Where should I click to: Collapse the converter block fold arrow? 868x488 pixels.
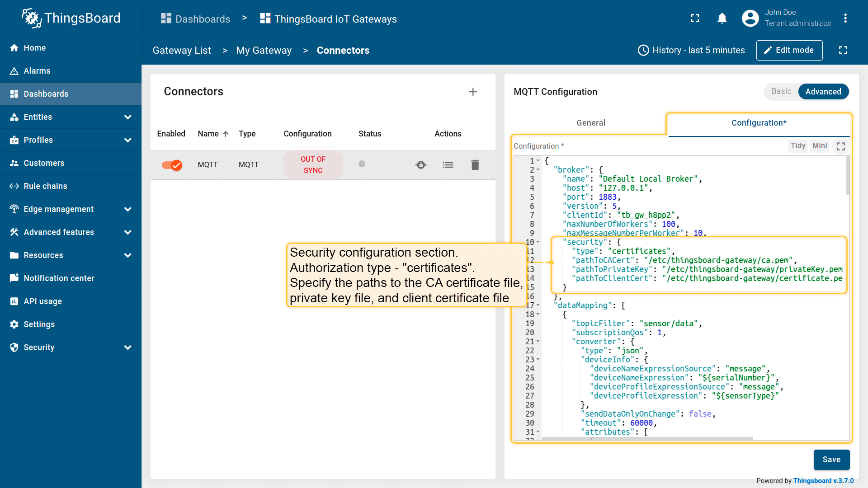click(538, 342)
